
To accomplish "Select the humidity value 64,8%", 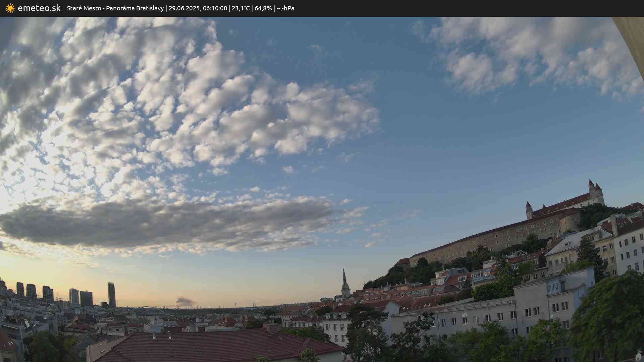I will point(263,8).
